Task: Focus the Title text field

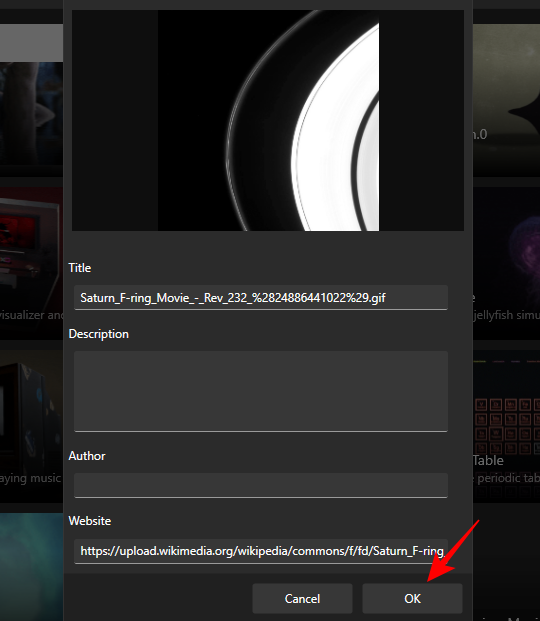Action: 261,297
